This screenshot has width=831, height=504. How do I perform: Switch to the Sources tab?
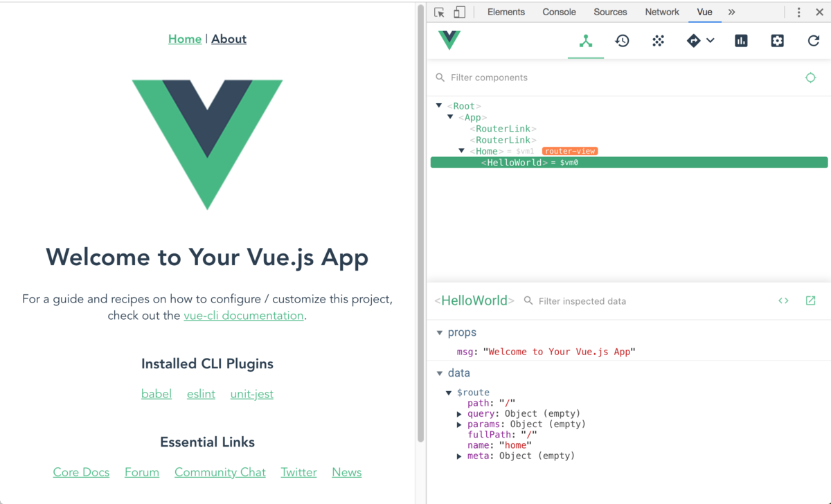(610, 12)
